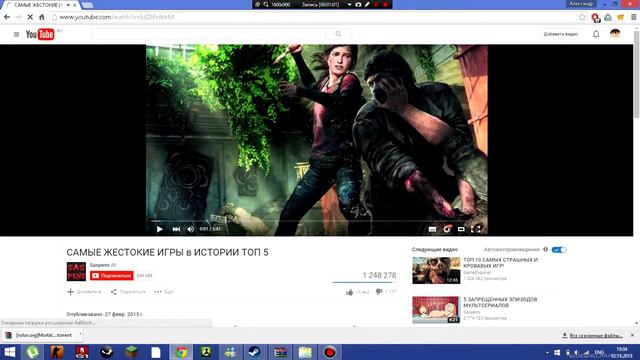Enter fullscreen video mode
Viewport: 640px width, 360px height.
[x=476, y=229]
